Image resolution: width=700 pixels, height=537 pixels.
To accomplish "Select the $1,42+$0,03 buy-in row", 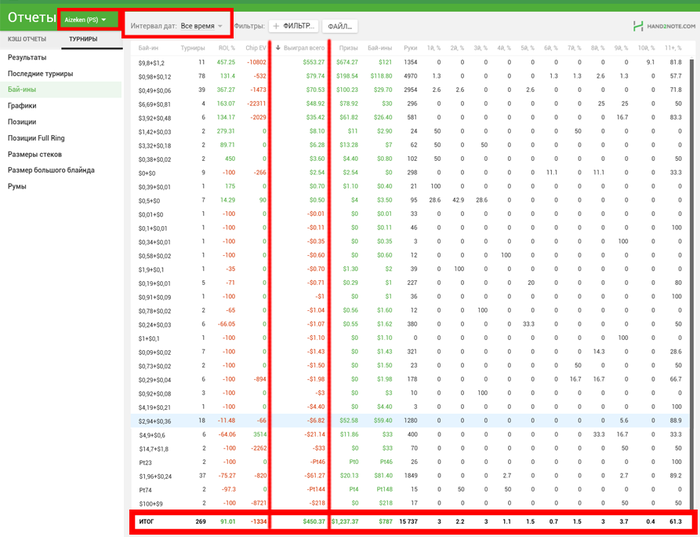I will (x=410, y=132).
